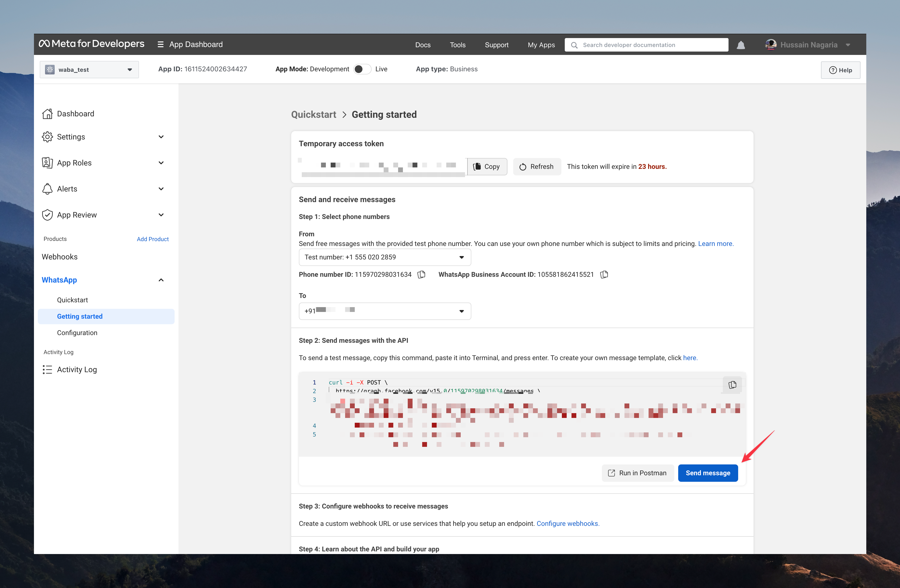Click the Send message button
Image resolution: width=900 pixels, height=588 pixels.
tap(708, 473)
